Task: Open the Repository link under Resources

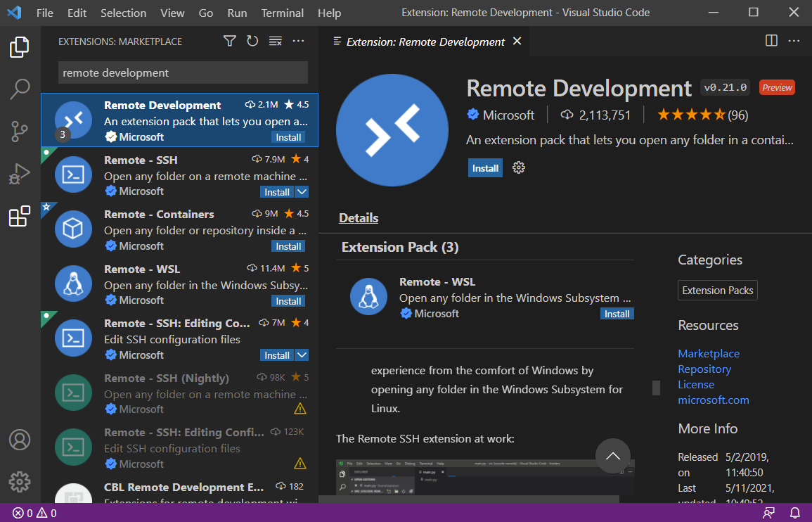Action: click(704, 369)
